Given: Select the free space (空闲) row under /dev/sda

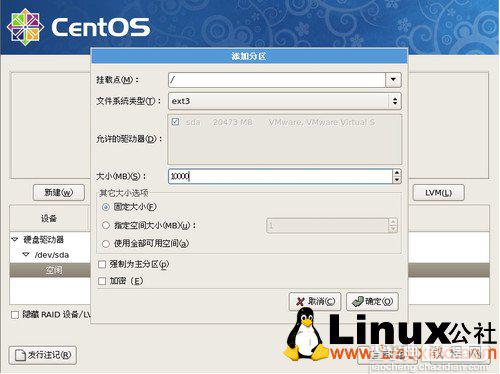Looking at the screenshot, I should point(50,270).
